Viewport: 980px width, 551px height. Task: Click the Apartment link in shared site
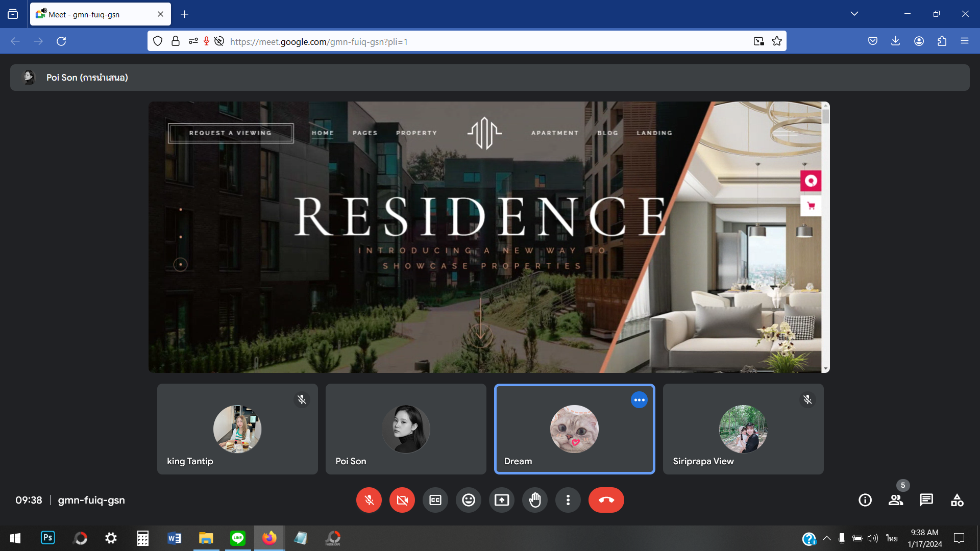[554, 133]
